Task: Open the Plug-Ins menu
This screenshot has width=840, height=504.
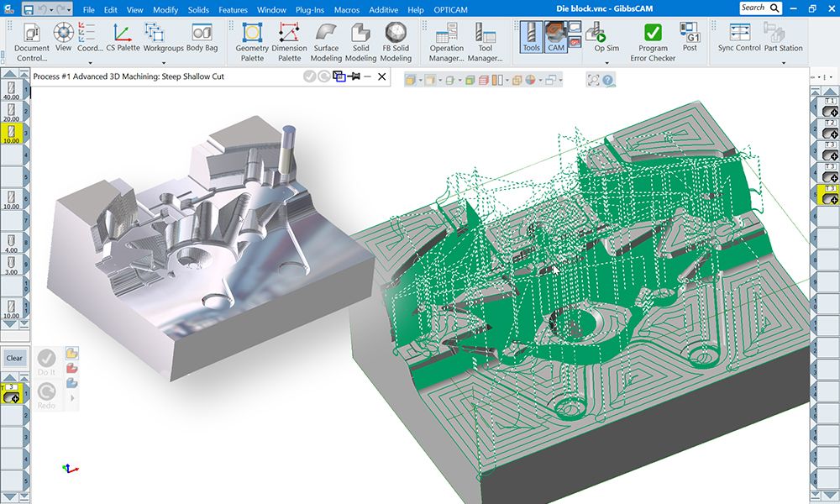Action: (310, 9)
